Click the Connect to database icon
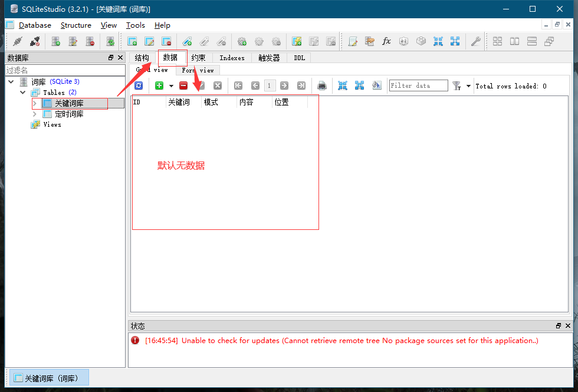Viewport: 578px width, 392px height. [x=18, y=41]
